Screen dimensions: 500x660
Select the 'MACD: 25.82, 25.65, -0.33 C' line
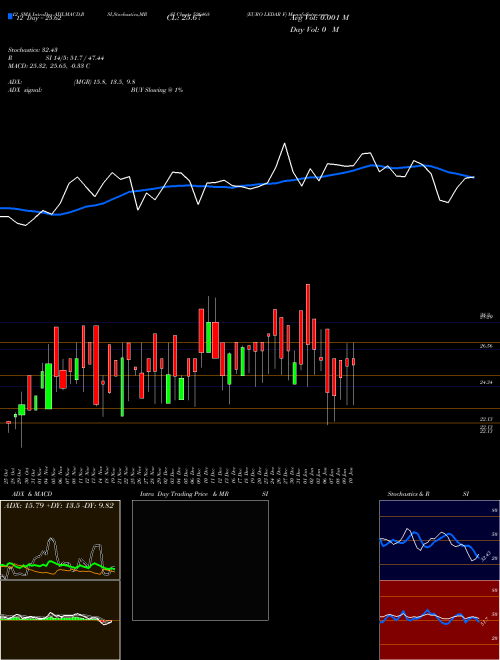pos(49,66)
